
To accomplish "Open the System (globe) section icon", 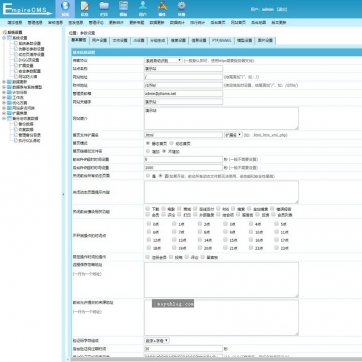I will (x=65, y=6).
